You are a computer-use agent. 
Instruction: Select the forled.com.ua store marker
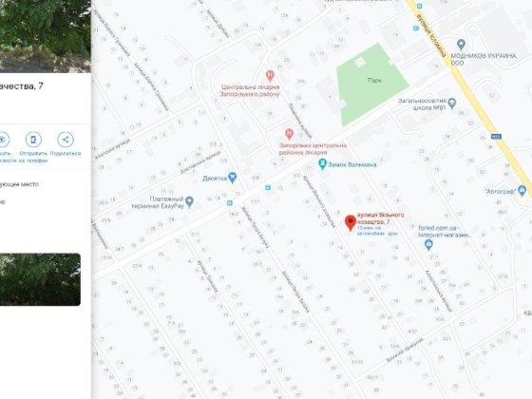coord(428,244)
